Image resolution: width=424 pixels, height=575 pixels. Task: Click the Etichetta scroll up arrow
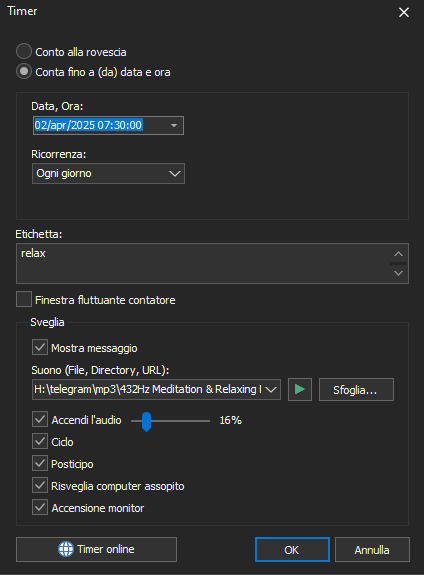click(398, 254)
